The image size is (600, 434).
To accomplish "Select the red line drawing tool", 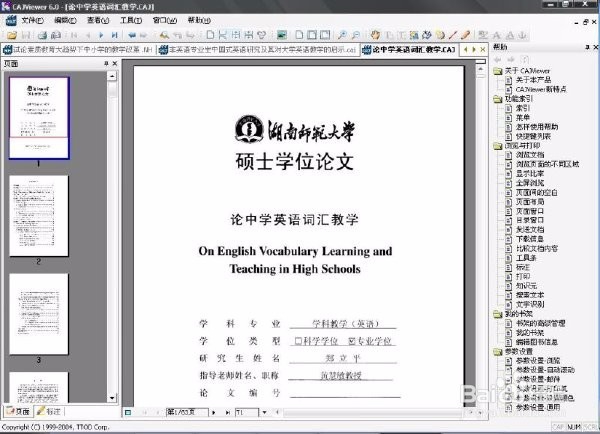I will (453, 35).
